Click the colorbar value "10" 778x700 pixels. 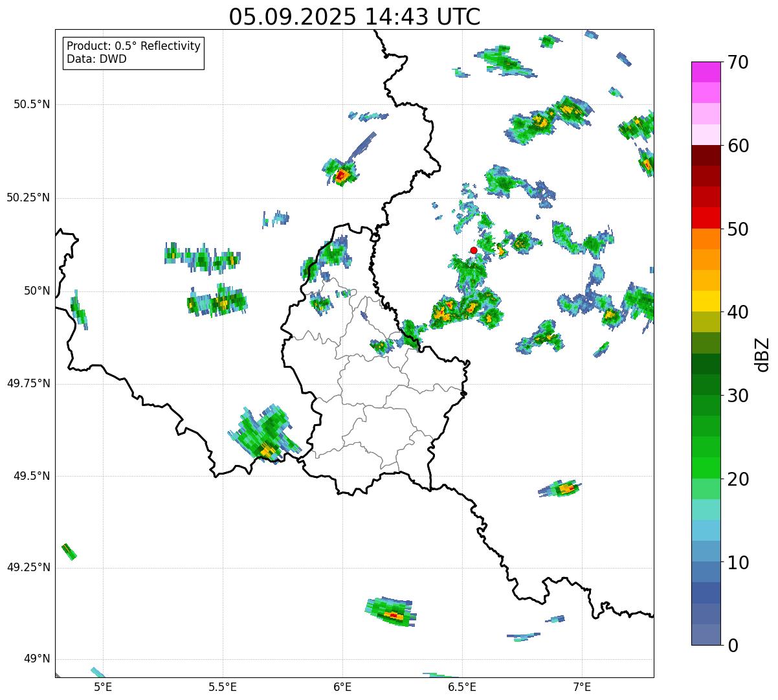point(738,563)
